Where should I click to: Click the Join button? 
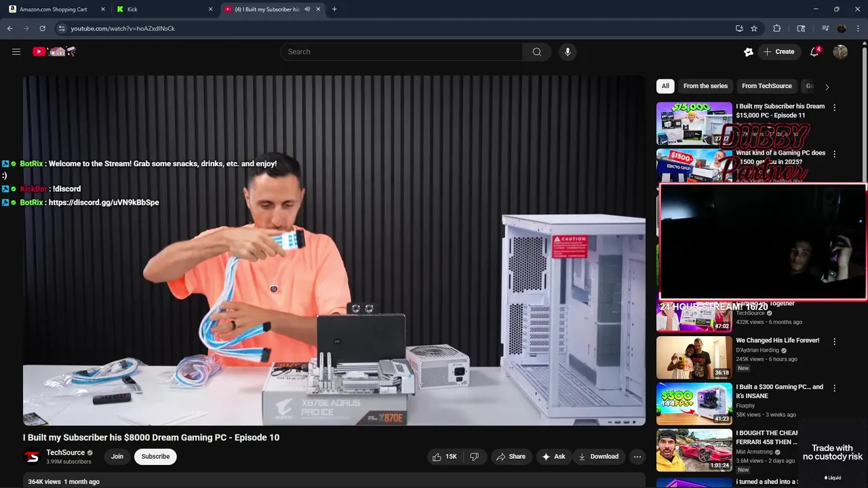tap(117, 457)
